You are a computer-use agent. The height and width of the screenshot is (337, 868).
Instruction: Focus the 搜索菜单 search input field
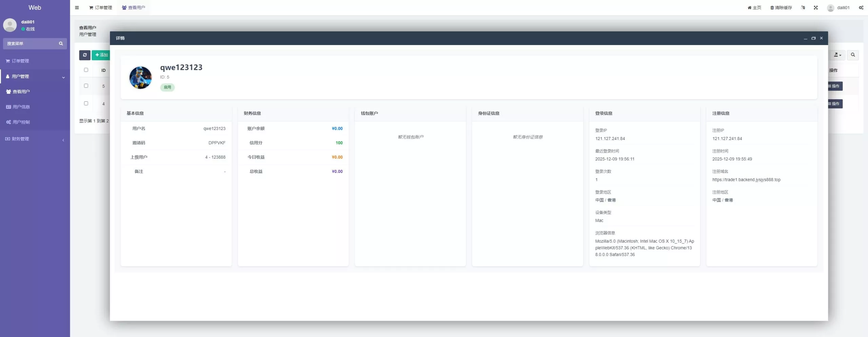31,43
